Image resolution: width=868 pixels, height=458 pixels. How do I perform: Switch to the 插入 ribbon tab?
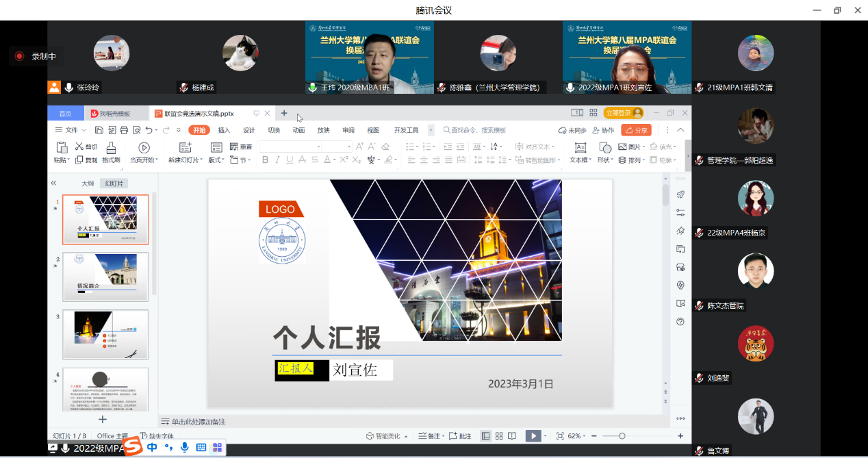(224, 130)
